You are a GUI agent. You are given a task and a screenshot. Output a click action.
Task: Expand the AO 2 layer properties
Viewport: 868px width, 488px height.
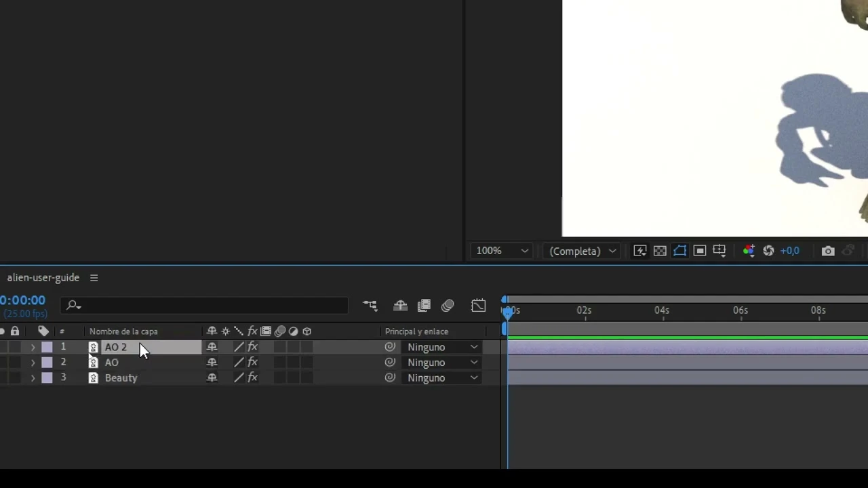point(33,347)
